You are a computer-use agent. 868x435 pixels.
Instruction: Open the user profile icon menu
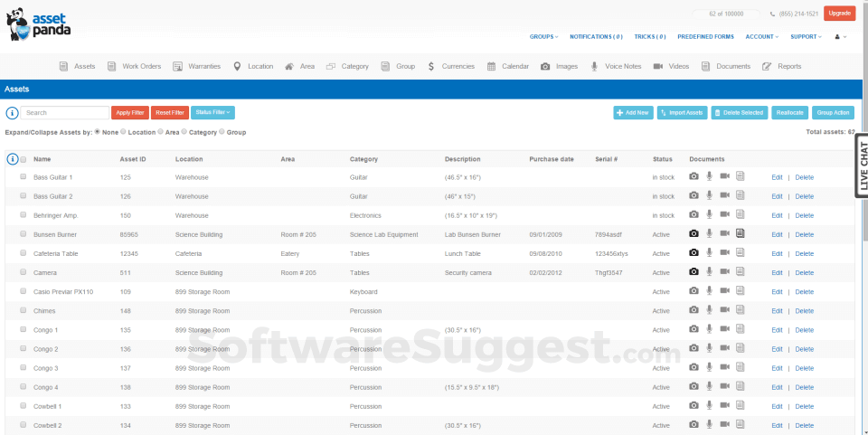click(840, 37)
